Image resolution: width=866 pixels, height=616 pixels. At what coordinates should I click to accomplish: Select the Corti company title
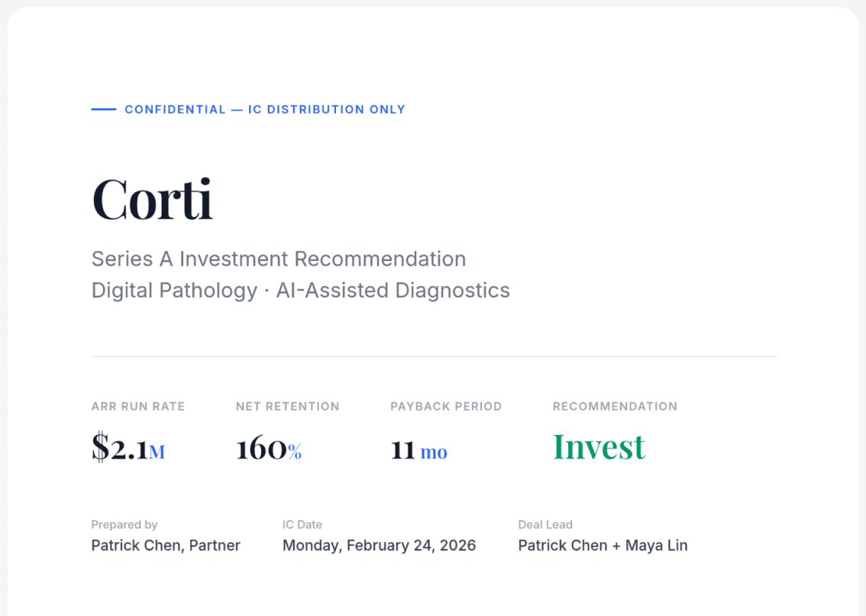click(x=152, y=198)
